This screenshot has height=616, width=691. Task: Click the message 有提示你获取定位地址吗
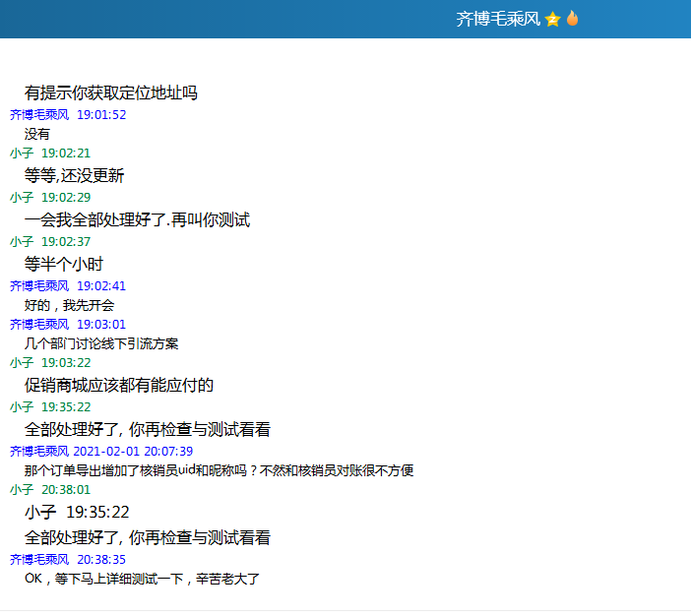point(111,93)
